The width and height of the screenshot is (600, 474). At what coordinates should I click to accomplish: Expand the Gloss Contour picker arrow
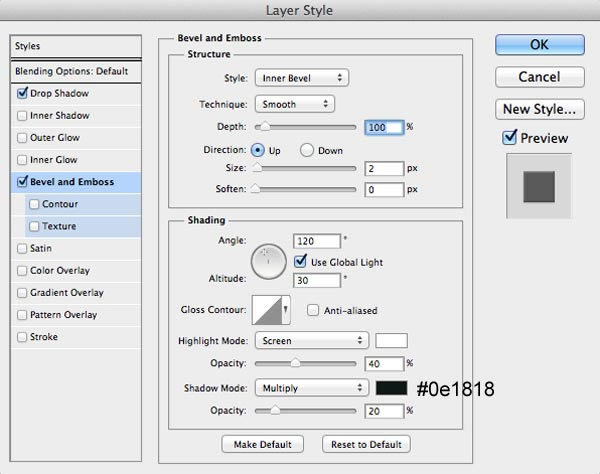pos(286,310)
